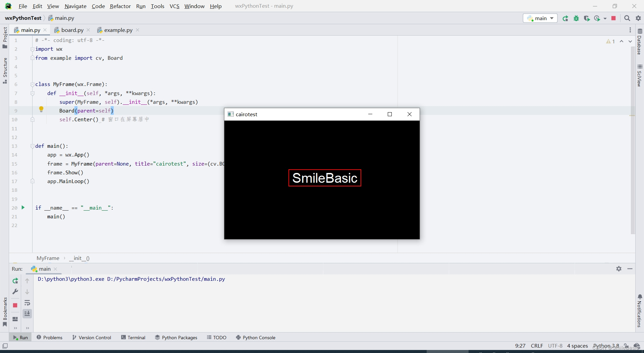Open Search Everywhere magnifier
Viewport: 644px width, 353px height.
627,18
